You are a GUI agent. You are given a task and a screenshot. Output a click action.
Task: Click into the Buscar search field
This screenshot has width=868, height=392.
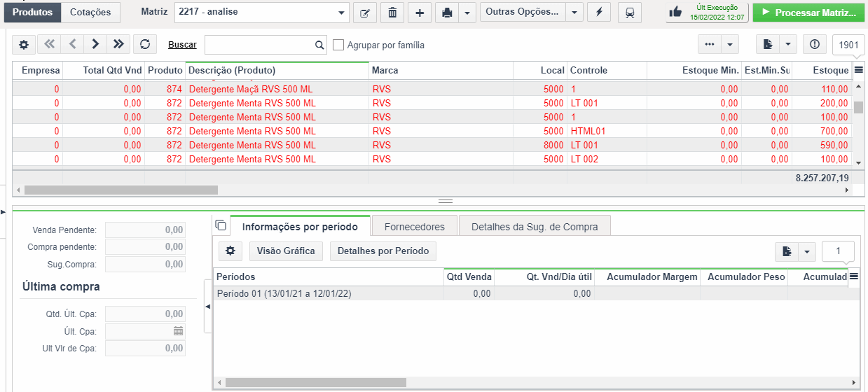tap(260, 45)
